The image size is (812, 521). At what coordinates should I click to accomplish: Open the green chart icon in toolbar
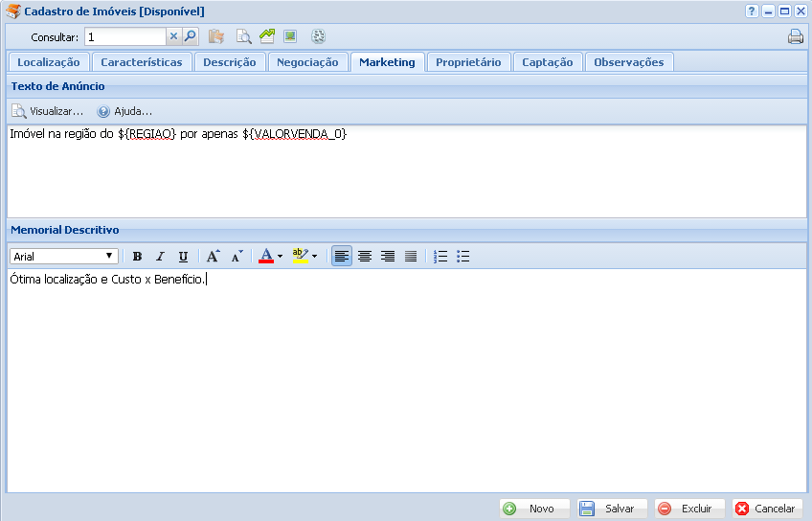(x=267, y=36)
